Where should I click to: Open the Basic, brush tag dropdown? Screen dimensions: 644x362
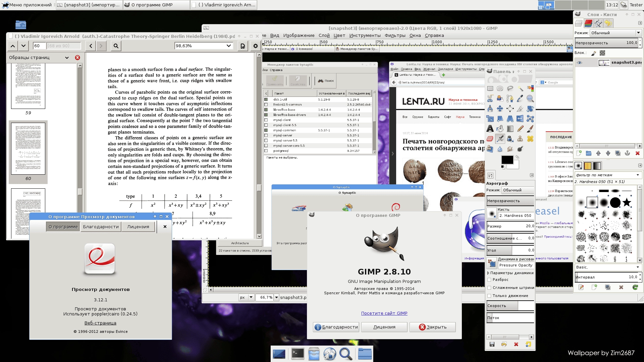[x=608, y=267]
